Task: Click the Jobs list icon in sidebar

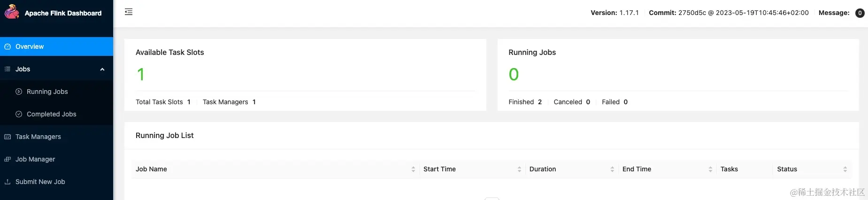Action: point(8,69)
